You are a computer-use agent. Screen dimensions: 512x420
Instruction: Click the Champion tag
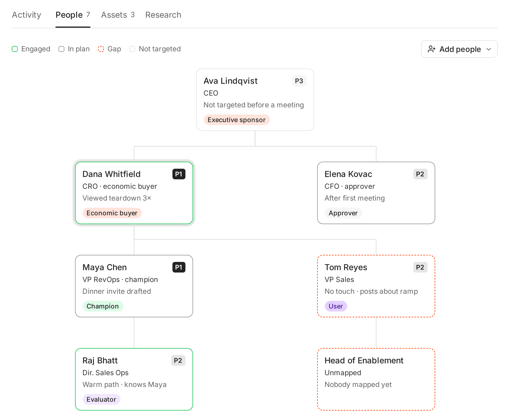[x=103, y=306]
